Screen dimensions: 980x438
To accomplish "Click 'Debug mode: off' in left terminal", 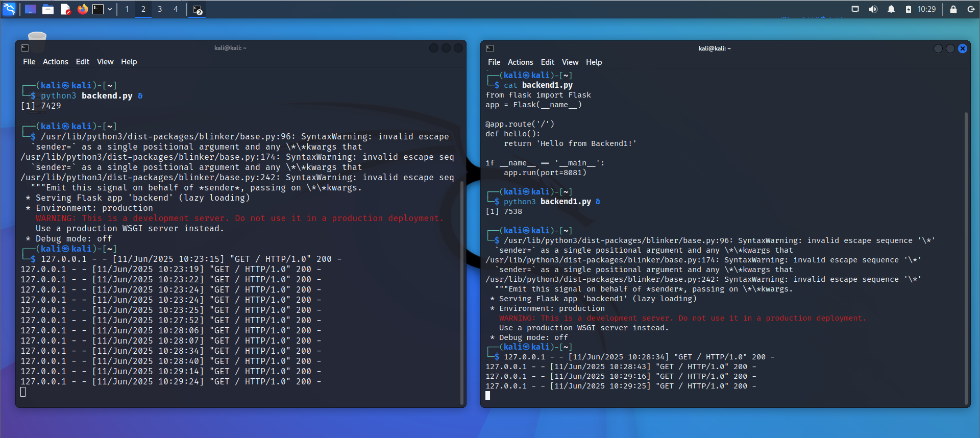I will click(68, 238).
